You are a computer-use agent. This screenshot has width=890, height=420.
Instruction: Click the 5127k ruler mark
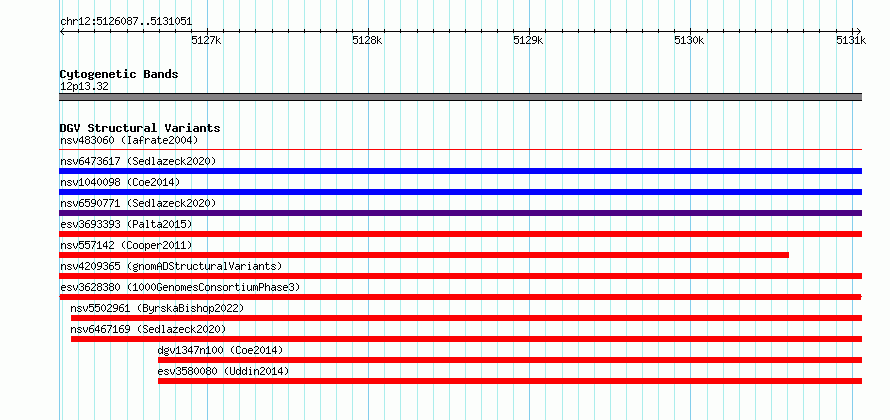(207, 41)
